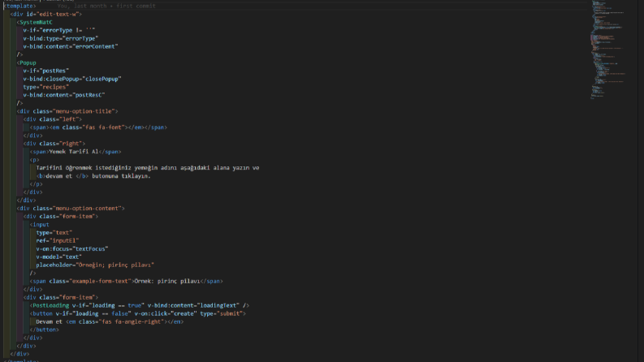644x362 pixels.
Task: Click the placeholder="Örneğin; pirinç pilavı" line
Action: pos(95,265)
